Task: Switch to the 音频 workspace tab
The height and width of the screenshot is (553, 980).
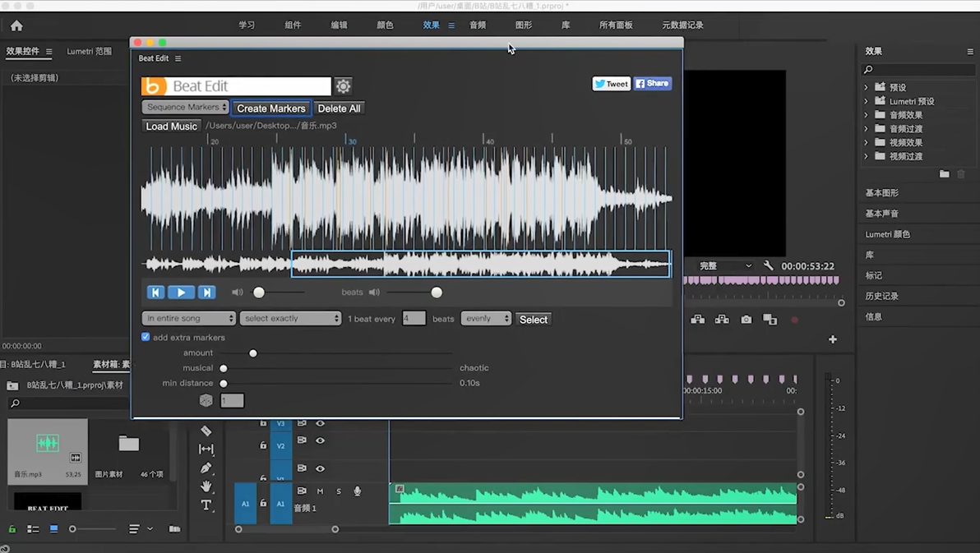Action: [478, 25]
